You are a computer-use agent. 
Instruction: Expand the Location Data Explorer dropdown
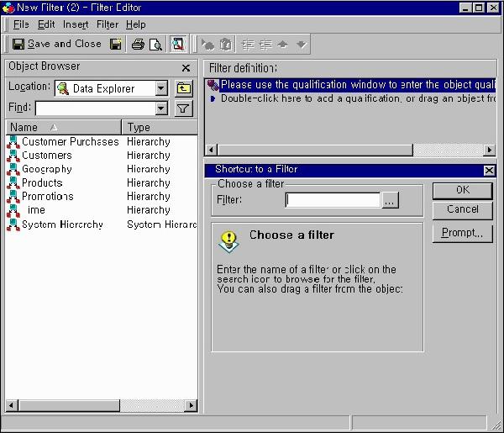point(161,88)
